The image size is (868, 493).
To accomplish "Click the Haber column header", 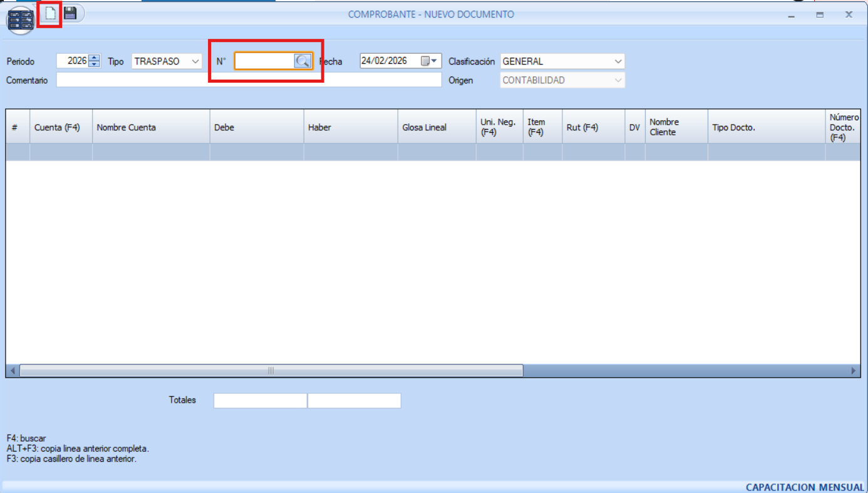I will click(x=350, y=127).
